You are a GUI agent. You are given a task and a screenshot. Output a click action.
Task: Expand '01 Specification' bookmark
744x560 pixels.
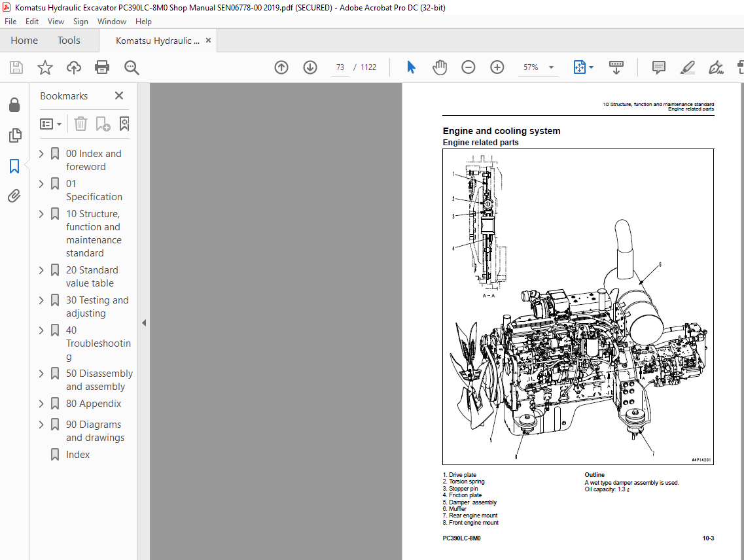[41, 184]
